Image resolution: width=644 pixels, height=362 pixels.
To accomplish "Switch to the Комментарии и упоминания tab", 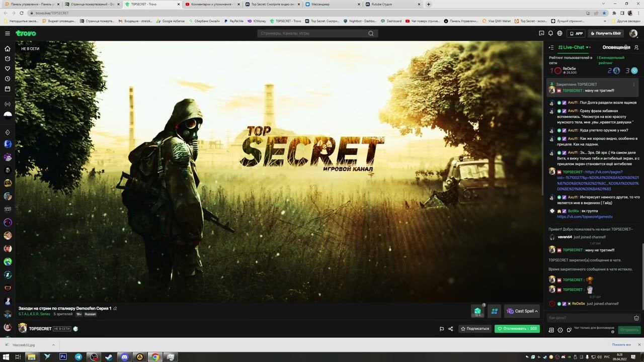I will (x=213, y=4).
